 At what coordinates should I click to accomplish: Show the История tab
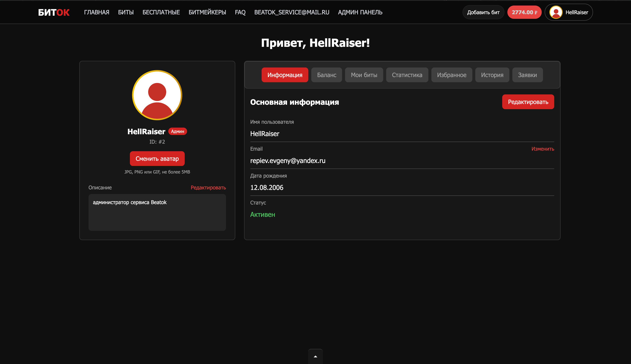(x=492, y=75)
